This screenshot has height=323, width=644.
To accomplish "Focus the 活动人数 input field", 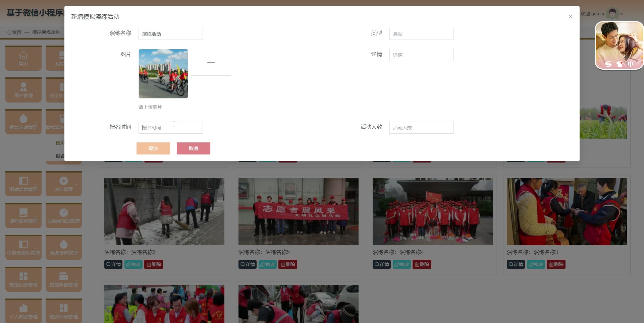I will pos(422,128).
